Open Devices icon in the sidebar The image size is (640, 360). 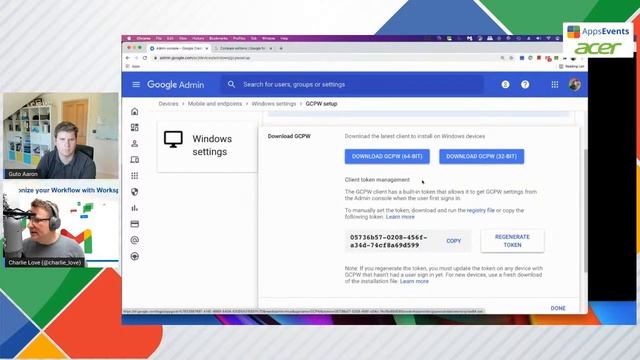pyautogui.click(x=135, y=160)
